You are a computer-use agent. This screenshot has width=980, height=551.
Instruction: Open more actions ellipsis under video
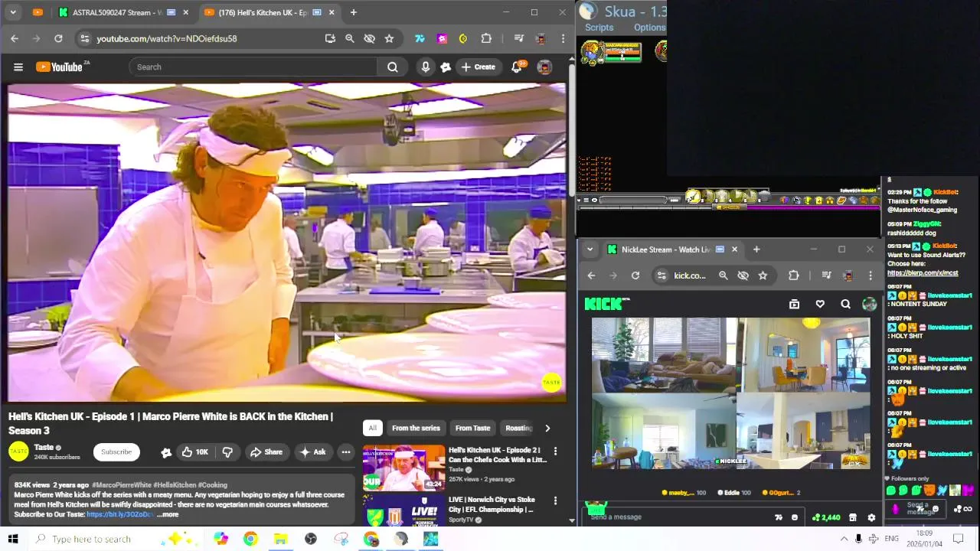click(346, 452)
